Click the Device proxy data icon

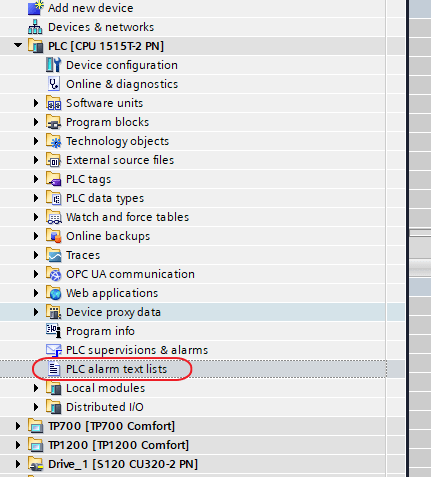pyautogui.click(x=54, y=312)
